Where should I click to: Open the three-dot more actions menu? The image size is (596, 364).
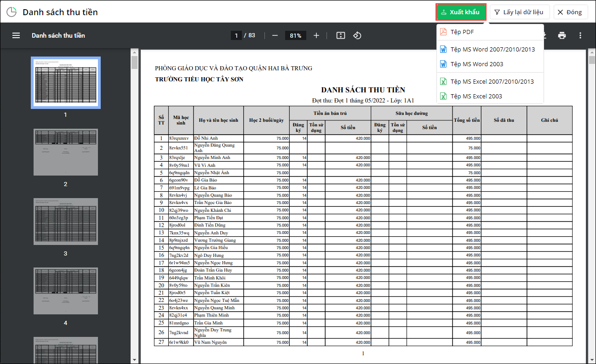pyautogui.click(x=580, y=35)
